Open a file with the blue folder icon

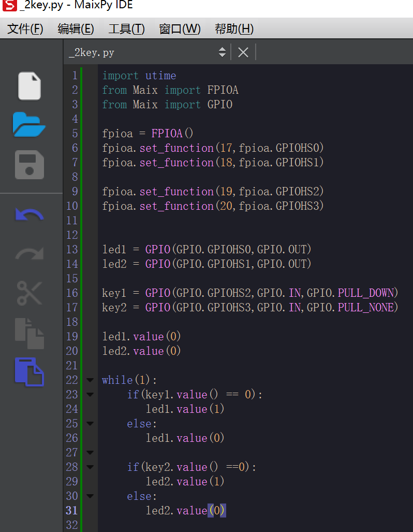[x=30, y=125]
